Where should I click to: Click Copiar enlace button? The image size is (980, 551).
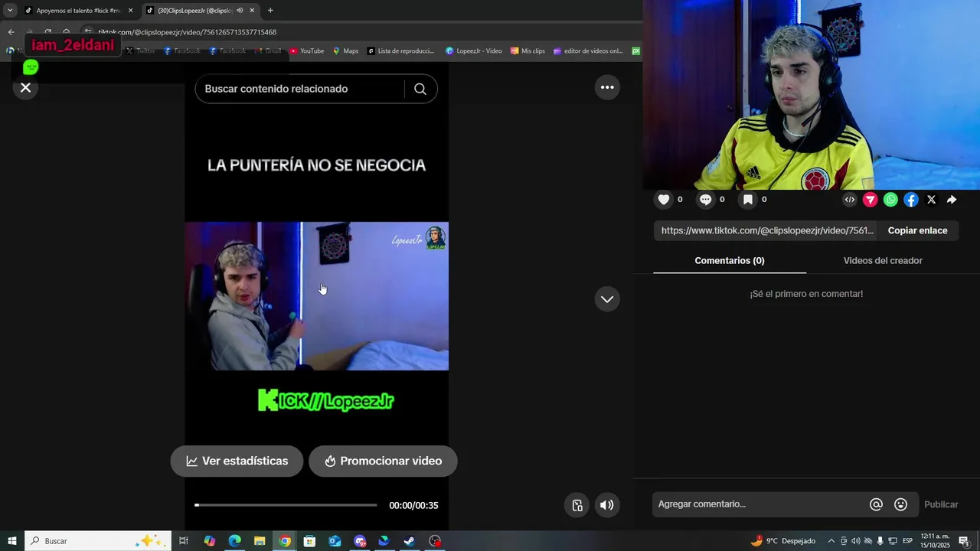[x=917, y=230]
